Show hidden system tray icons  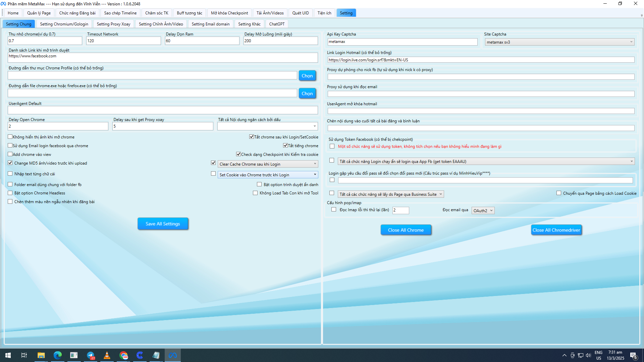564,355
